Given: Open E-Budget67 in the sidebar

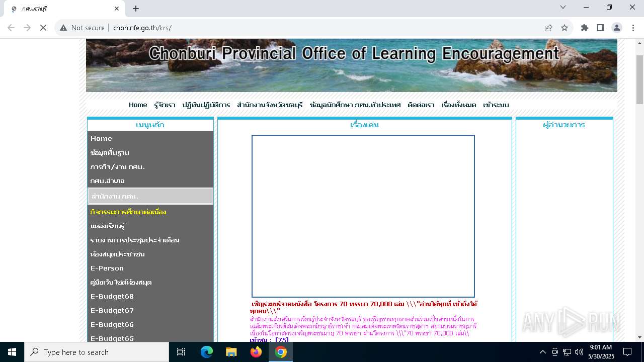Looking at the screenshot, I should 150,310.
